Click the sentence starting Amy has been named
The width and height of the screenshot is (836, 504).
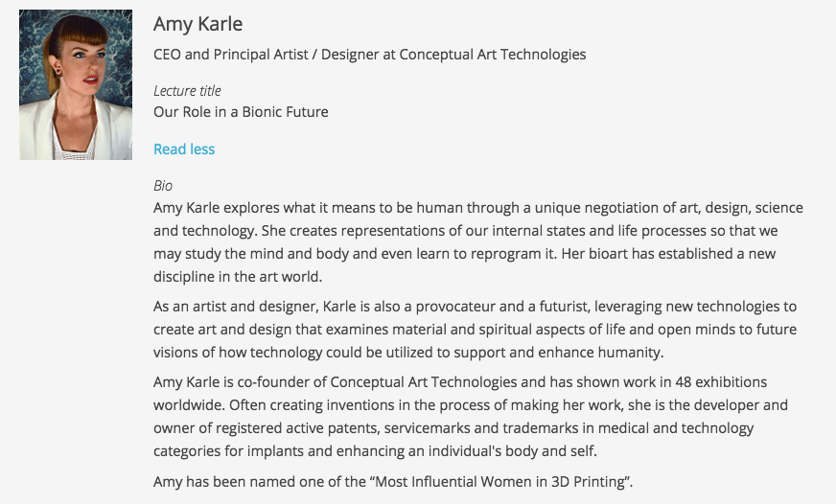[x=393, y=482]
